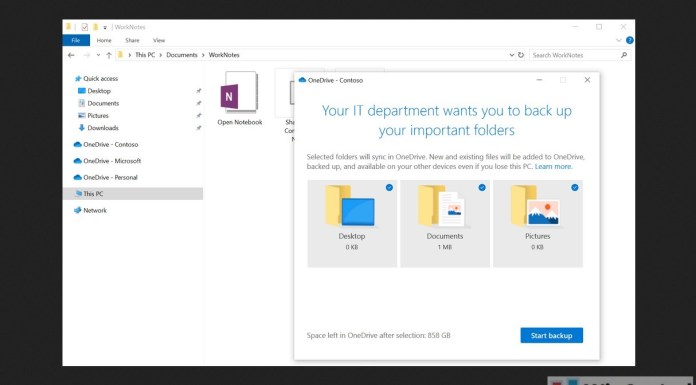
Task: Click This PC in the address path
Action: pos(145,55)
